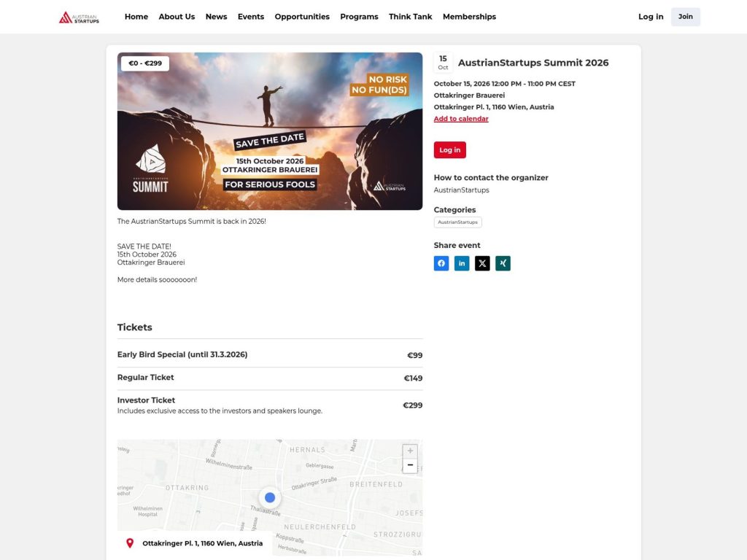This screenshot has width=747, height=560.
Task: Open the Events menu item
Action: (x=251, y=16)
